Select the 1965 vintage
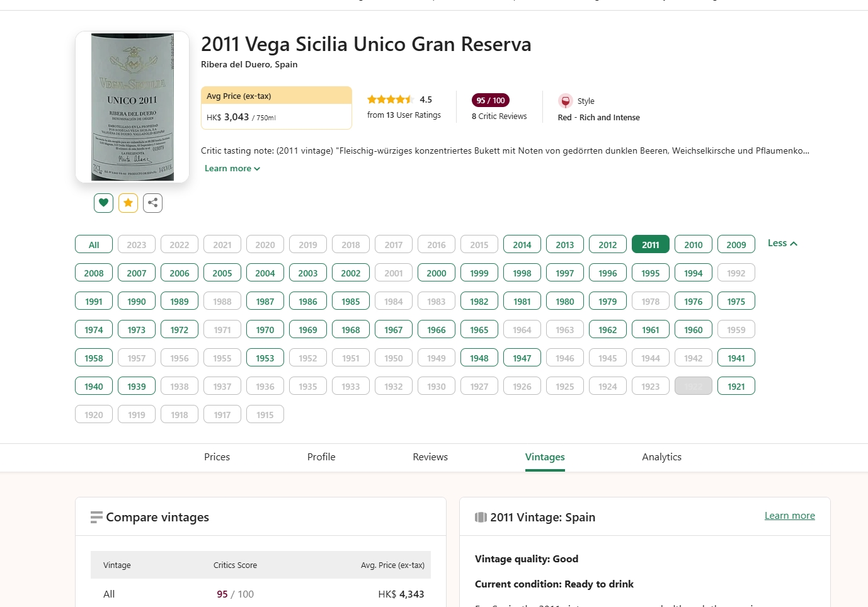The width and height of the screenshot is (868, 607). coord(479,329)
